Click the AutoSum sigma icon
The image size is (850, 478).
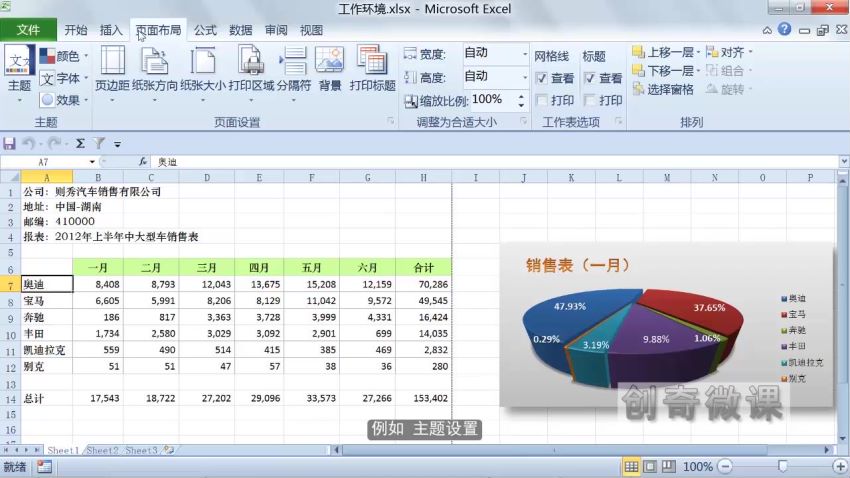coord(80,144)
